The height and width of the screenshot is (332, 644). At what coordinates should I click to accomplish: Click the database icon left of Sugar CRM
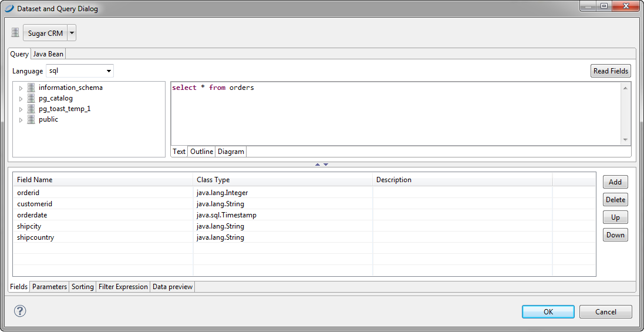(16, 33)
